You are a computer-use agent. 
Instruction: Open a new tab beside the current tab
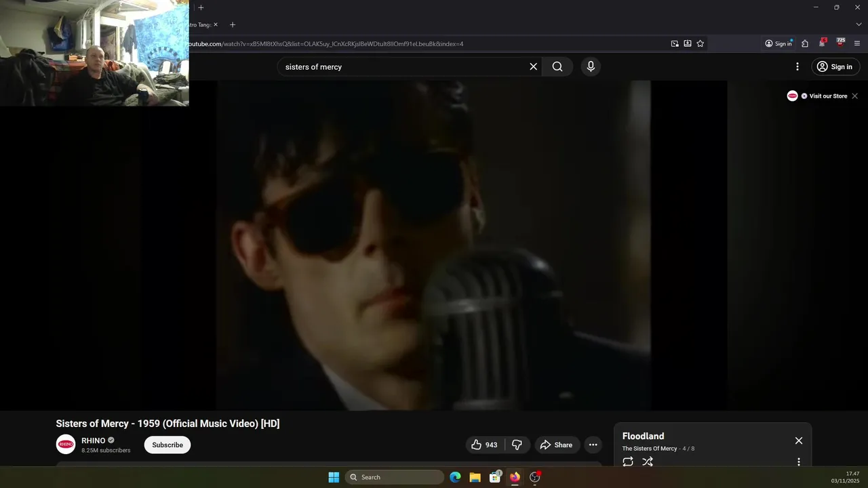(233, 24)
